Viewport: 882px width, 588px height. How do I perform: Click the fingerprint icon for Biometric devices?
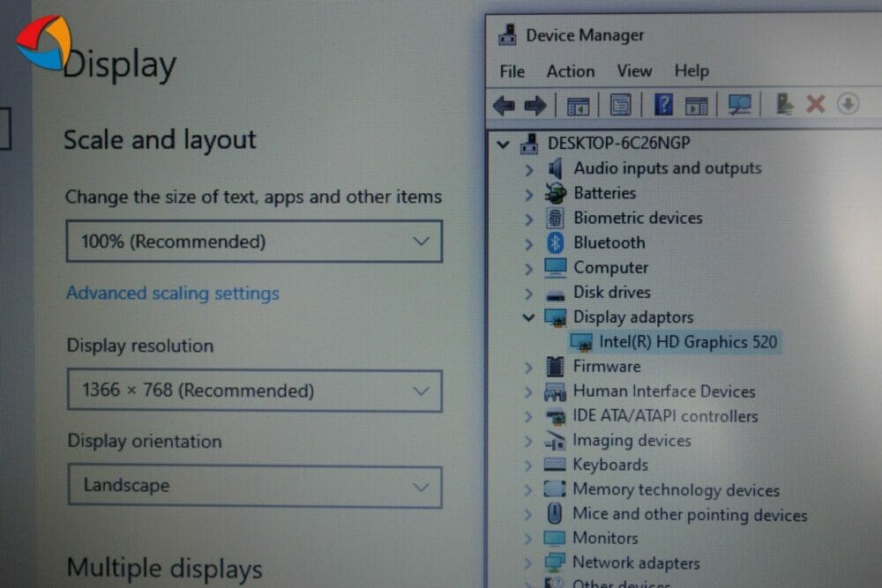(555, 218)
